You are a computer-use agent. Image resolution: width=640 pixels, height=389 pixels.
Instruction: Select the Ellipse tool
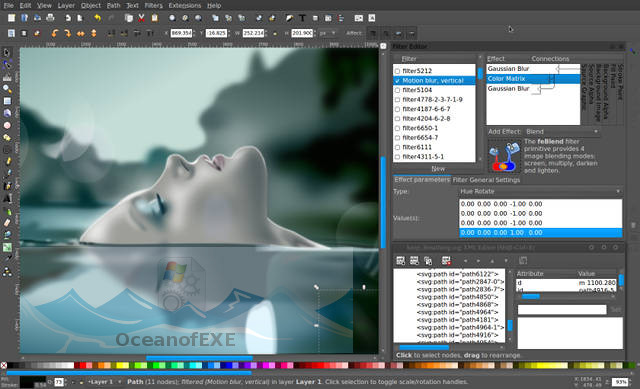pos(7,125)
